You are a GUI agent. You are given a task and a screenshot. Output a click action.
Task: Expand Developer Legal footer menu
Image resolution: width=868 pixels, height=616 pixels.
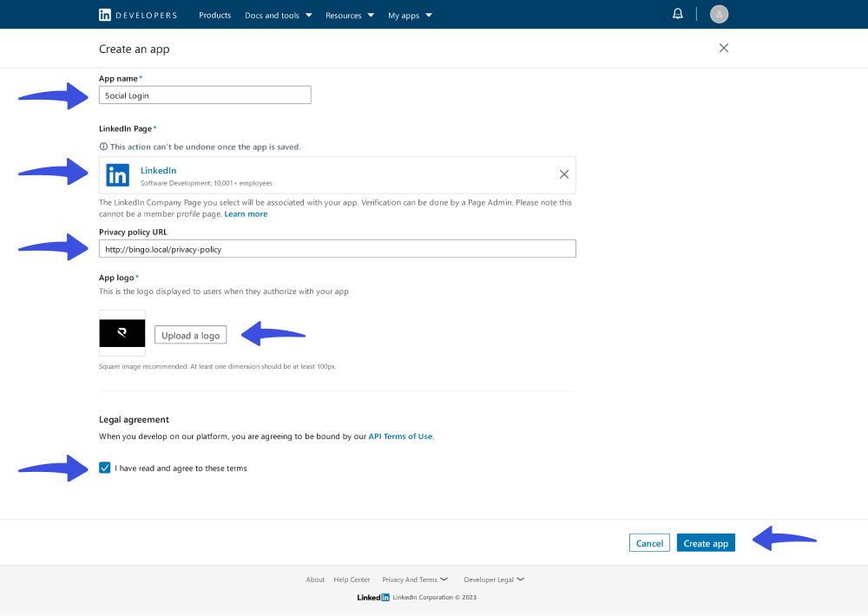coord(495,580)
